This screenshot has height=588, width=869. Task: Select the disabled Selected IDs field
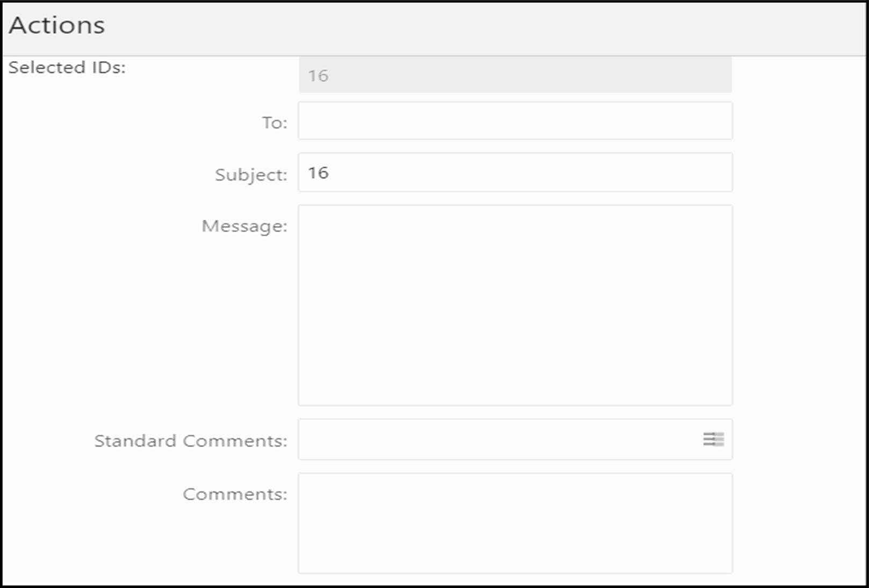point(514,75)
